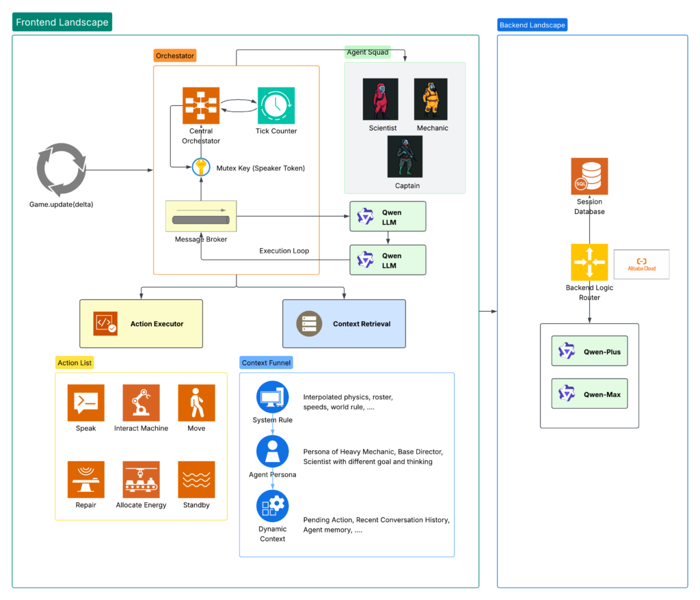Click the 'Pending Action, Recent Conversation History' text
Image resolution: width=700 pixels, height=600 pixels.
(377, 525)
